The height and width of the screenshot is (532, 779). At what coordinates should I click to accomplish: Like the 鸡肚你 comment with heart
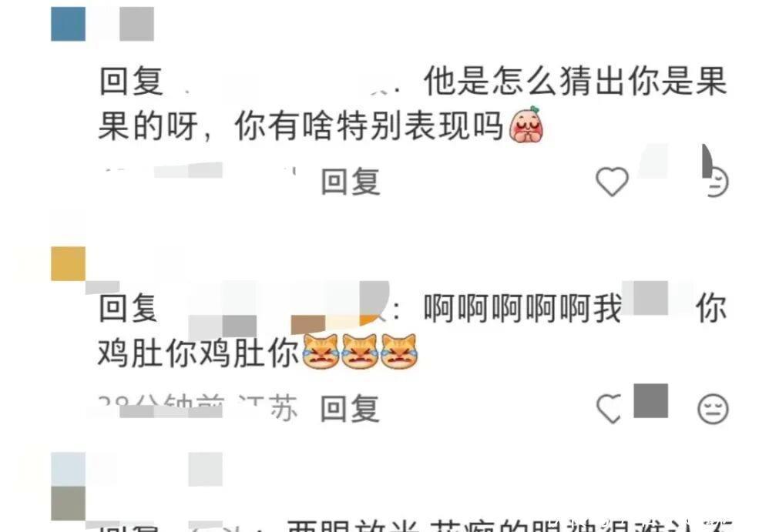609,408
